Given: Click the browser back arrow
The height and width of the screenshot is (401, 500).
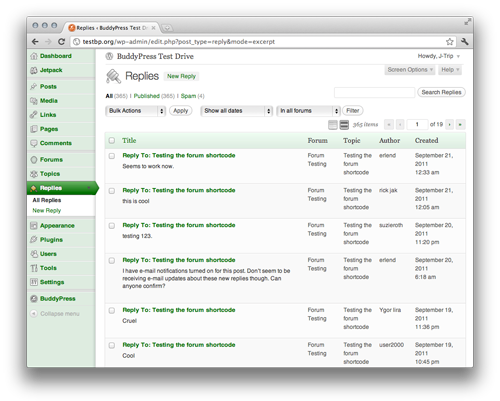Looking at the screenshot, I should tap(35, 42).
